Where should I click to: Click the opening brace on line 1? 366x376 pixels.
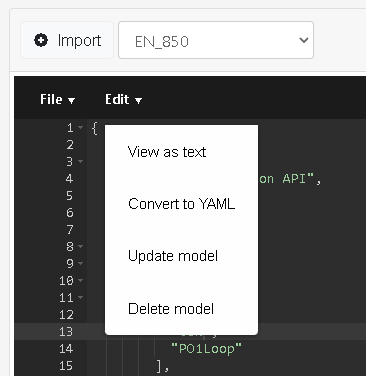click(95, 128)
